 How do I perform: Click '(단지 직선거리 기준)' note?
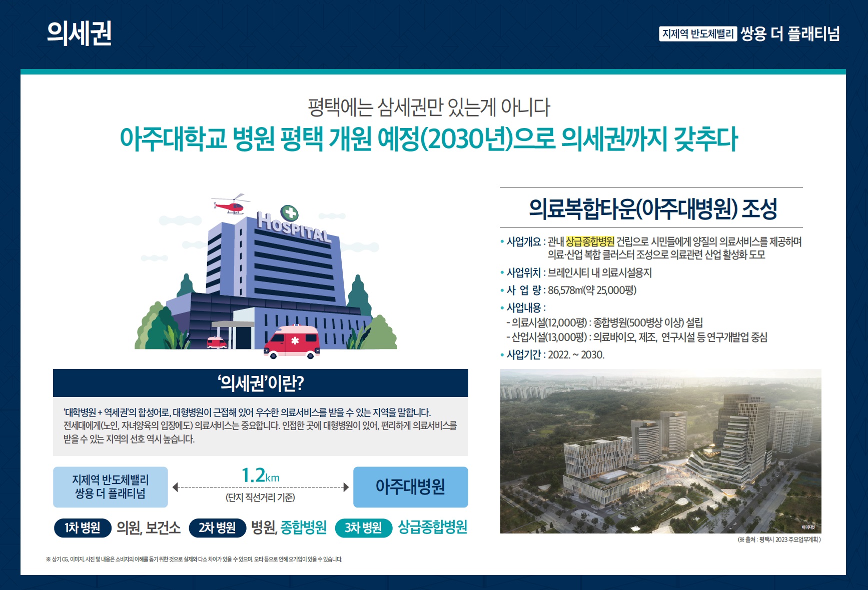click(x=260, y=497)
